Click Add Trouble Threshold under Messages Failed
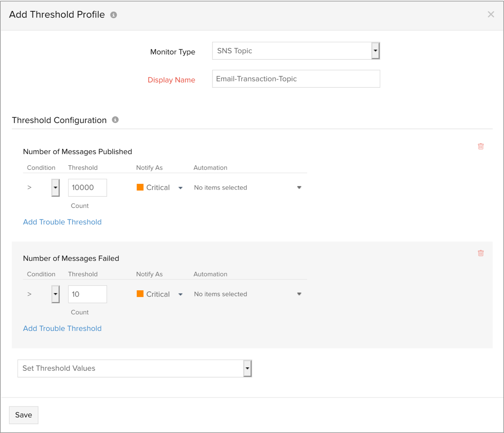The height and width of the screenshot is (433, 504). point(62,328)
